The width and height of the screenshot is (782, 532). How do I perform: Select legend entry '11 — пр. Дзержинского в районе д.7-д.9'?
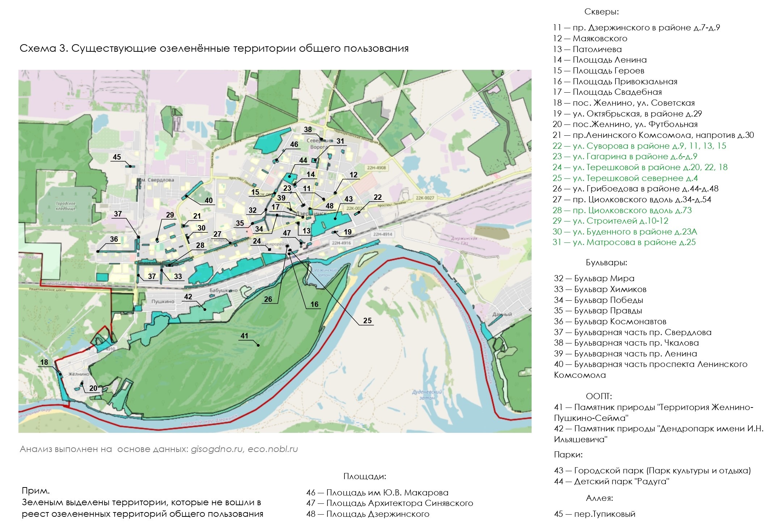[636, 28]
